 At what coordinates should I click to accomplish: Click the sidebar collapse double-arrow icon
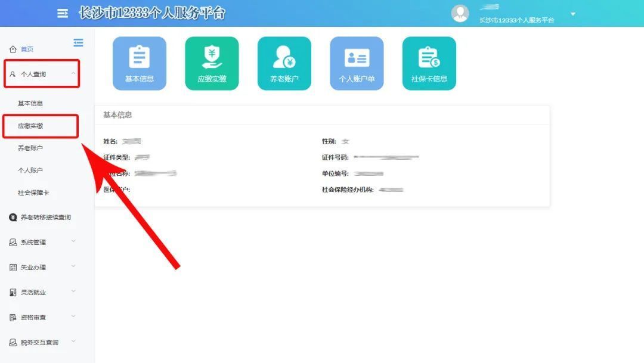[x=78, y=43]
